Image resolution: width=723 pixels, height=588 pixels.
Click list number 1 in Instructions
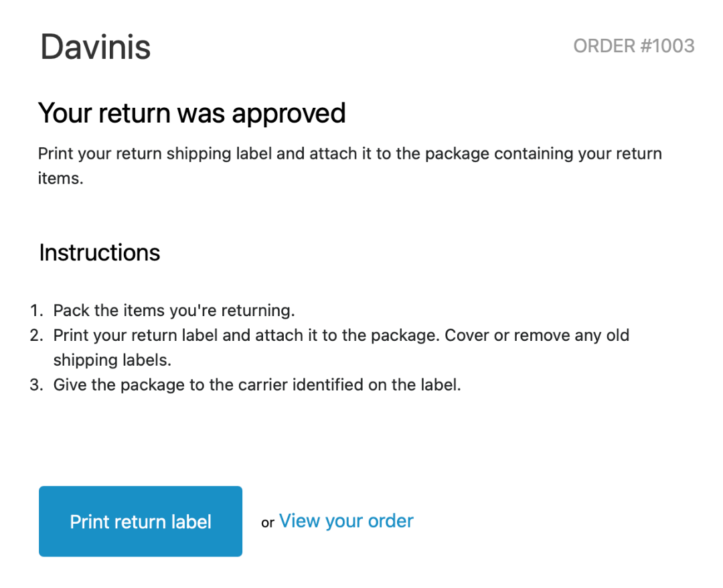(x=36, y=311)
